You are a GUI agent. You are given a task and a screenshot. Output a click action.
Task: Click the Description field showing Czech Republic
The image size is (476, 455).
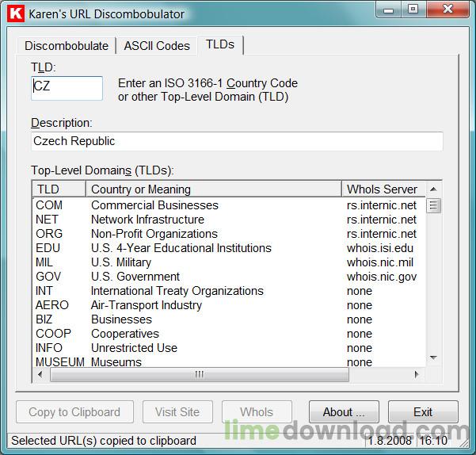[x=237, y=141]
